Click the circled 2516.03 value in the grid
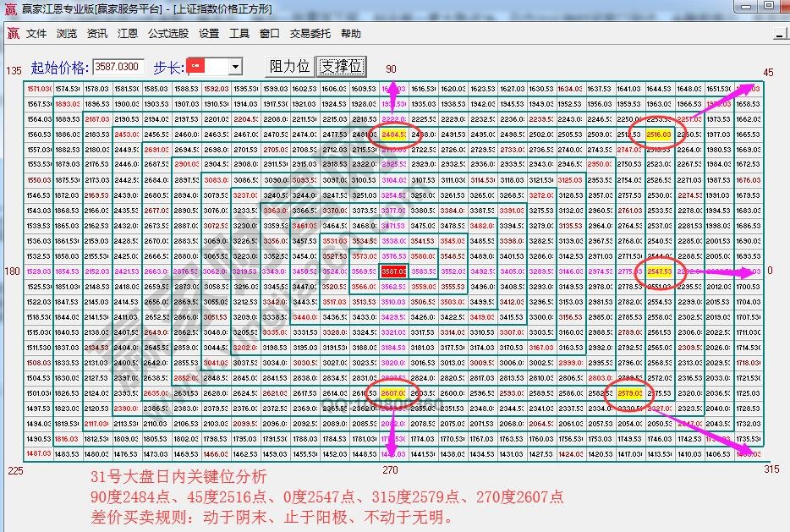The width and height of the screenshot is (790, 532). (x=658, y=134)
